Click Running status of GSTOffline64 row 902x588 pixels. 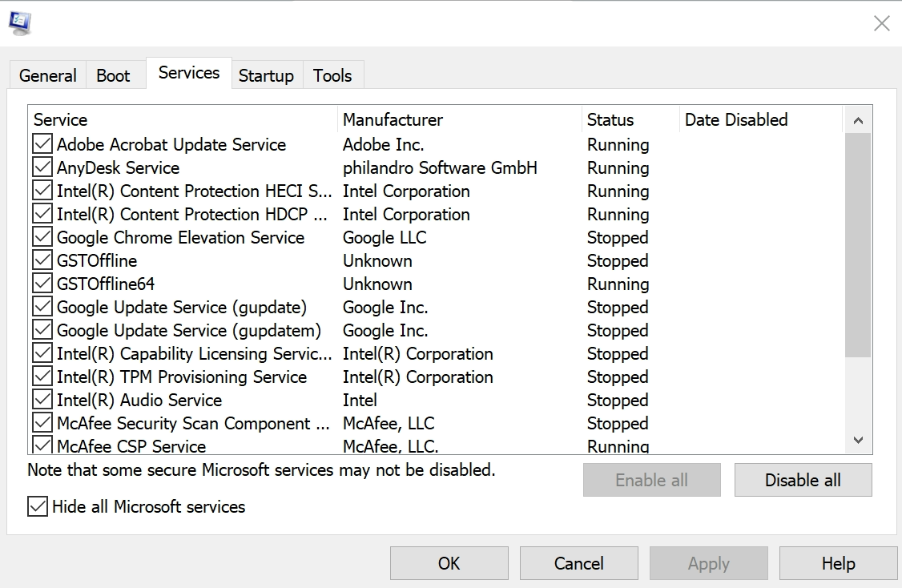tap(618, 284)
